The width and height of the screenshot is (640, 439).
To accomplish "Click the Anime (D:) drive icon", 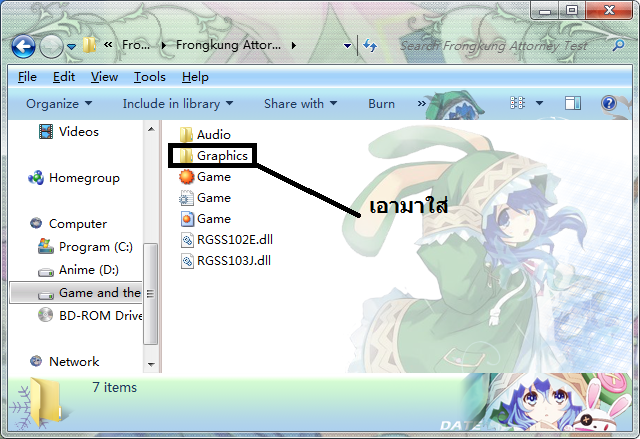I will coord(46,272).
